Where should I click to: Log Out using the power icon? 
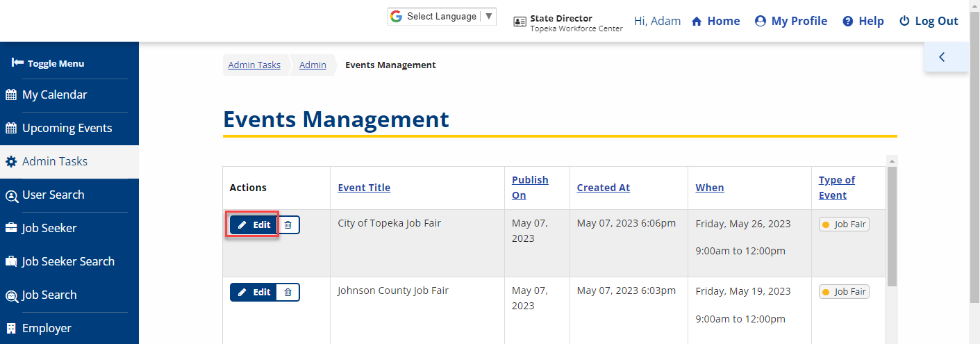[x=904, y=22]
